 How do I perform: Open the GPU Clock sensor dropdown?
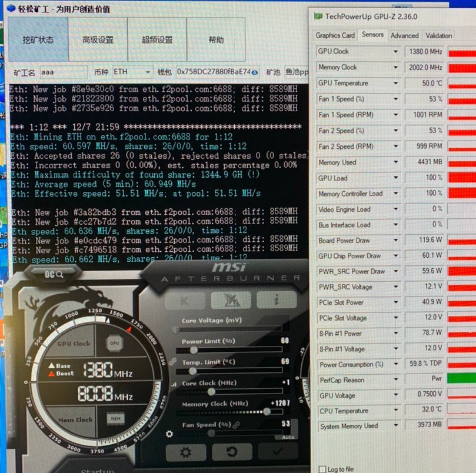395,52
